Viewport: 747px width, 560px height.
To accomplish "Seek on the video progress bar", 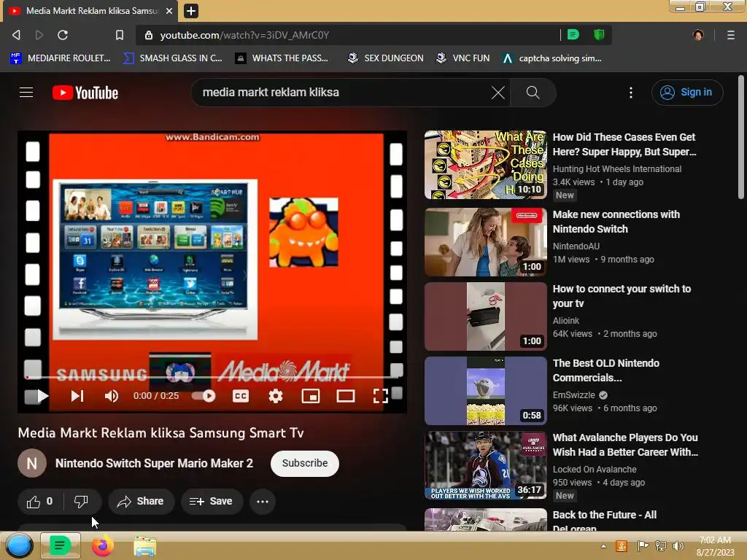I will click(x=212, y=377).
